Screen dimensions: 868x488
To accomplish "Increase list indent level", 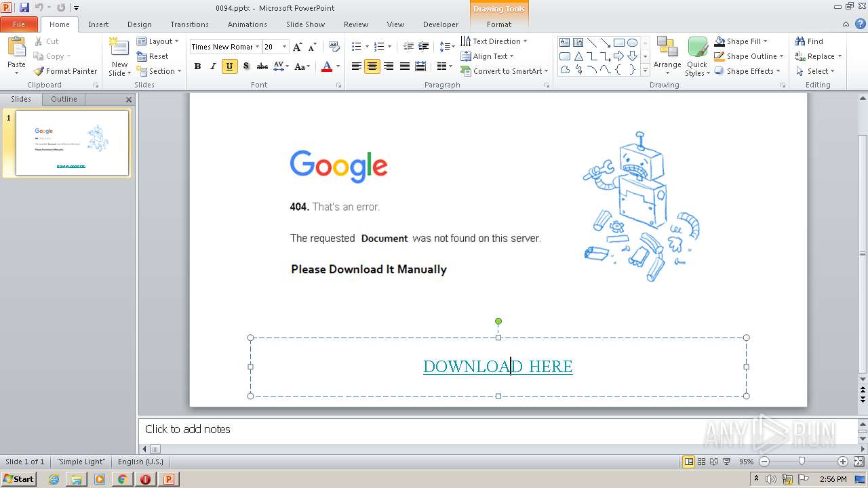I will (423, 47).
